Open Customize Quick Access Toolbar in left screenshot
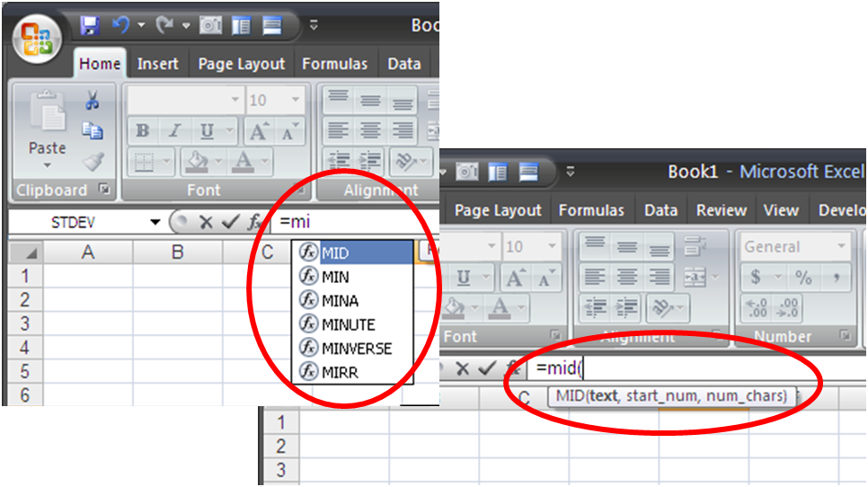The image size is (868, 487). point(314,25)
